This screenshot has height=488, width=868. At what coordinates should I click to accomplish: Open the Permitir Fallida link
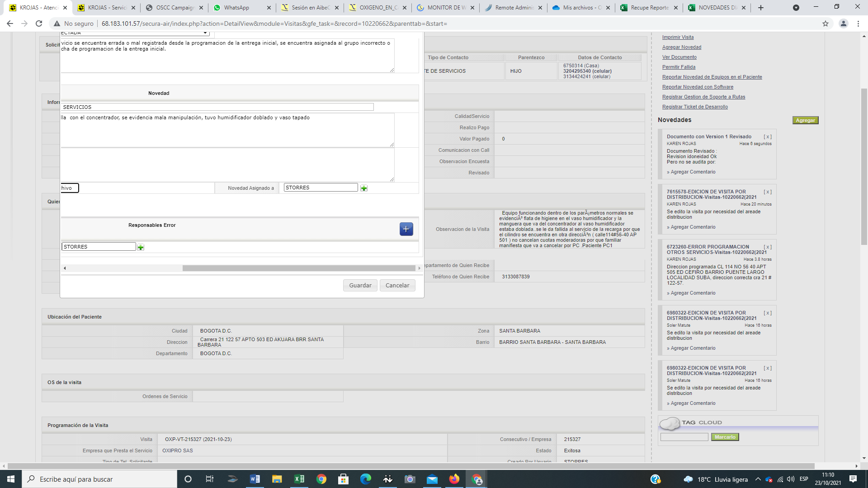coord(679,67)
